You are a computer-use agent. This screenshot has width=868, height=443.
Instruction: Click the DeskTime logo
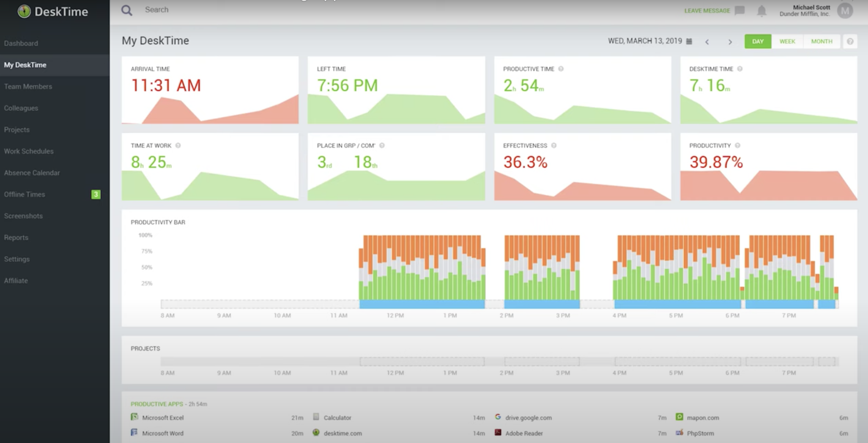[53, 12]
